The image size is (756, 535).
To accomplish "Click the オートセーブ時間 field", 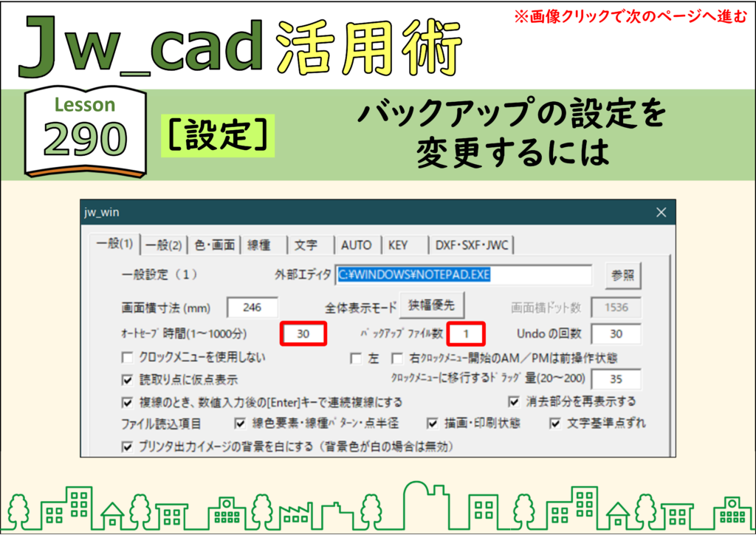I will click(x=303, y=333).
